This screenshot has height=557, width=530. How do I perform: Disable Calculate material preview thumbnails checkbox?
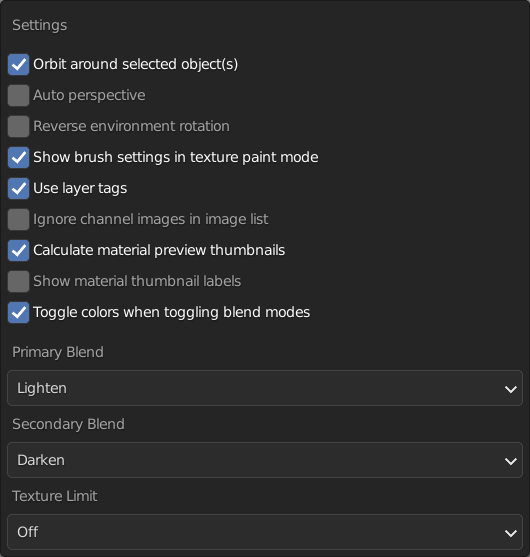click(18, 250)
